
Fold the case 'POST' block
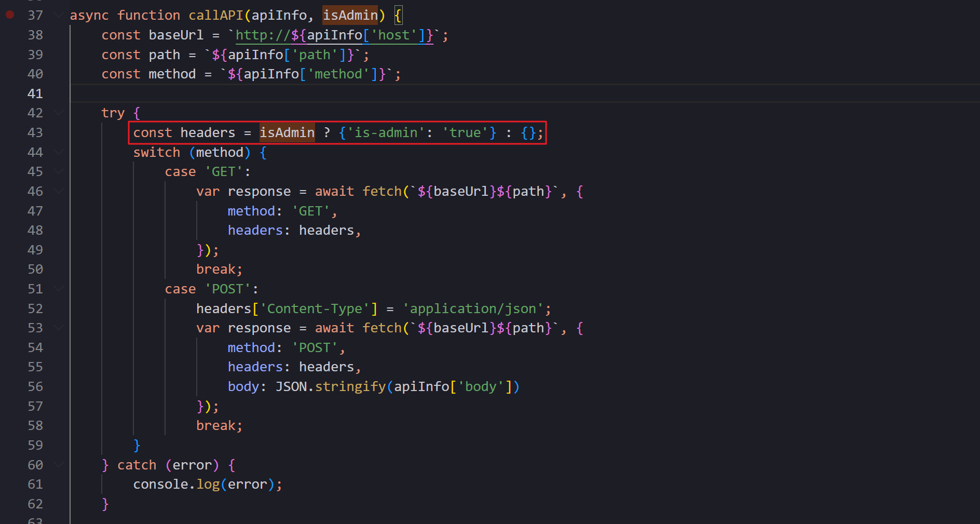click(x=59, y=289)
